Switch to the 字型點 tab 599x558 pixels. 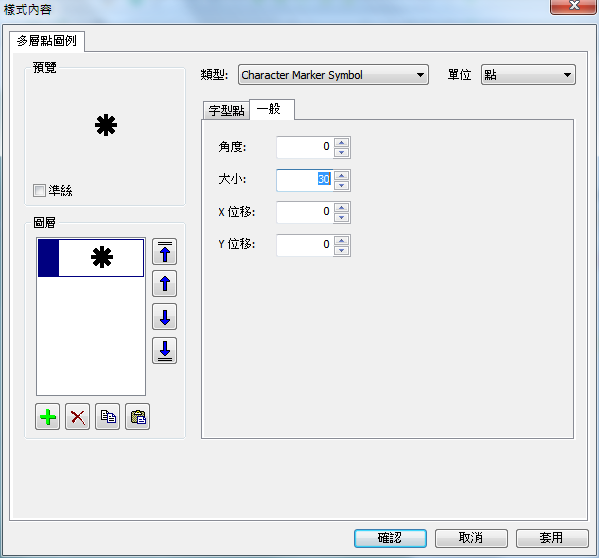click(226, 111)
